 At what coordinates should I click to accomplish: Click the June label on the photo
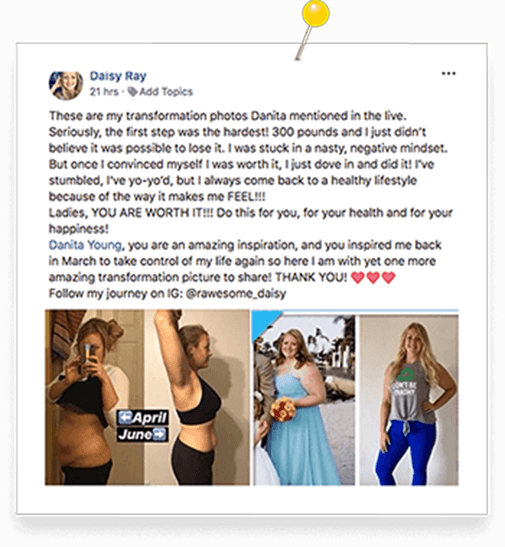click(143, 434)
